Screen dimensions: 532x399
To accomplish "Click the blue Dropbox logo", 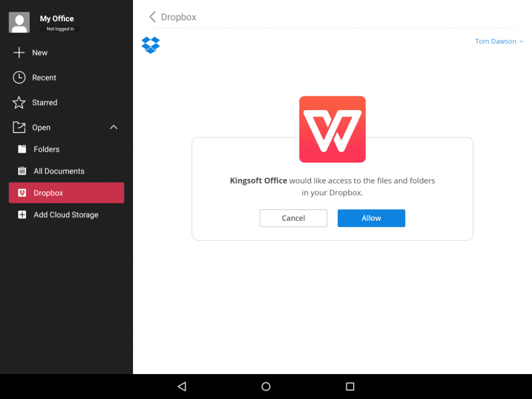I will click(x=151, y=45).
